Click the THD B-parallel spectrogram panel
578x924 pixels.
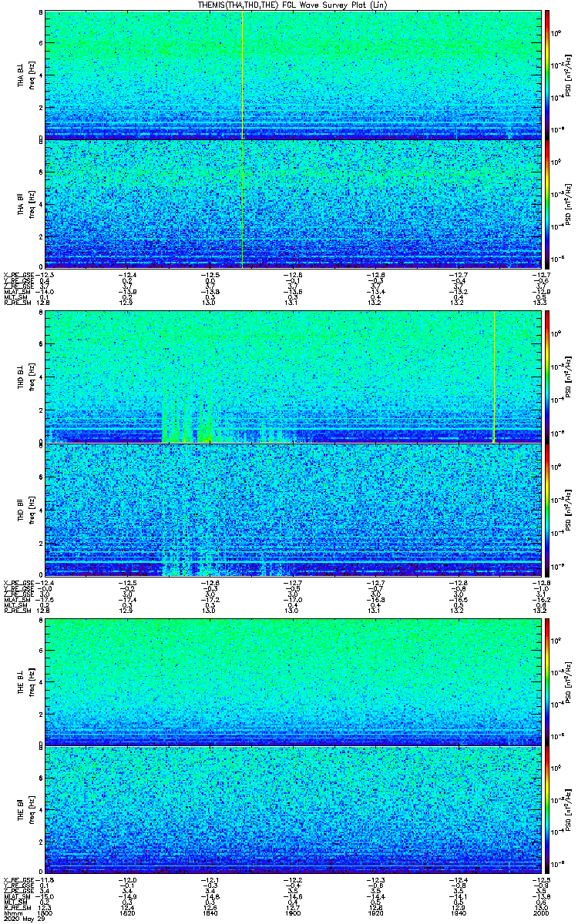coord(292,509)
